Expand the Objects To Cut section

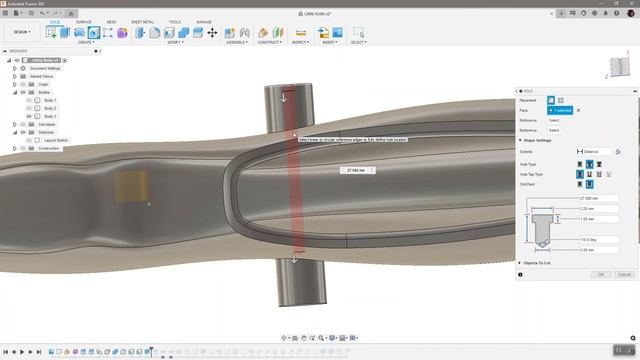pos(520,263)
